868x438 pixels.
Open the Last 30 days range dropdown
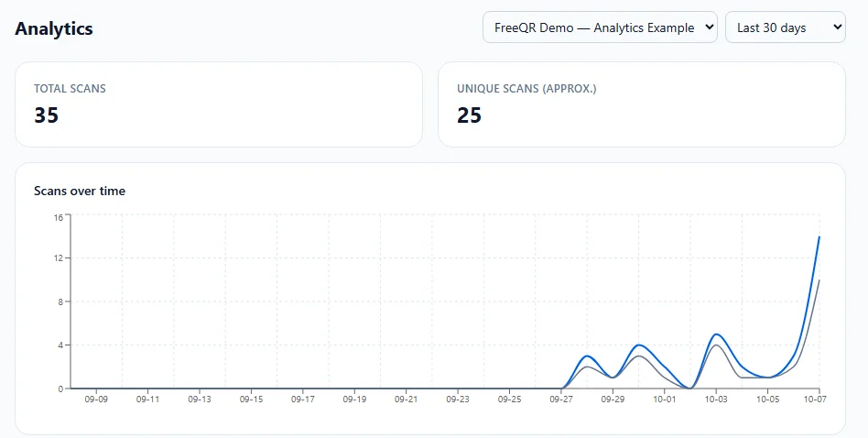tap(785, 27)
